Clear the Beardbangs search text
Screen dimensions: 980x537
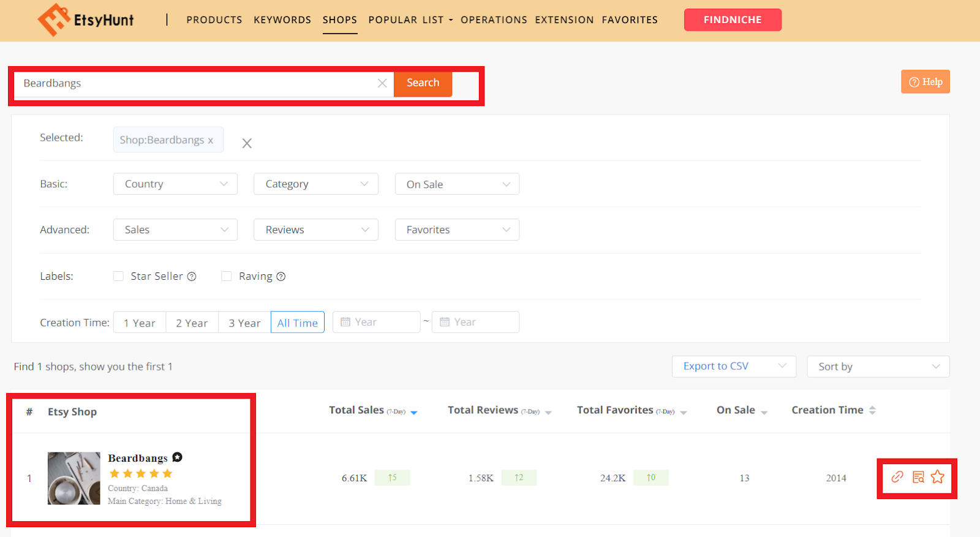382,83
